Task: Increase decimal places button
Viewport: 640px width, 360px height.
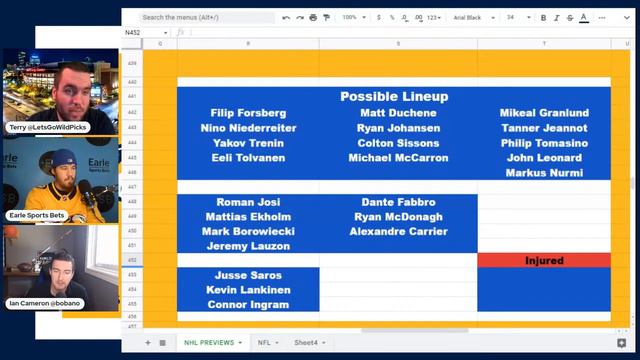Action: 418,18
